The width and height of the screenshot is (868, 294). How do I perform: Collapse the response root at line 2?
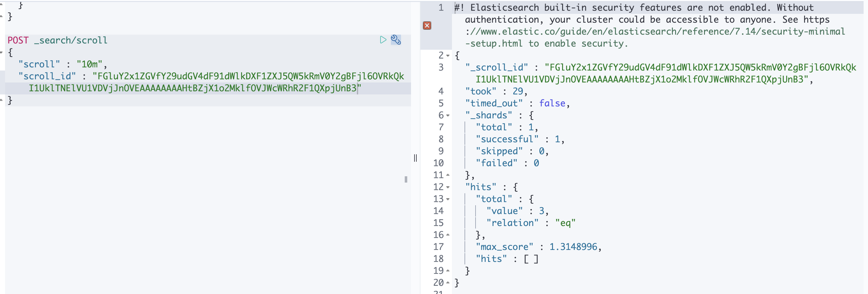click(448, 56)
